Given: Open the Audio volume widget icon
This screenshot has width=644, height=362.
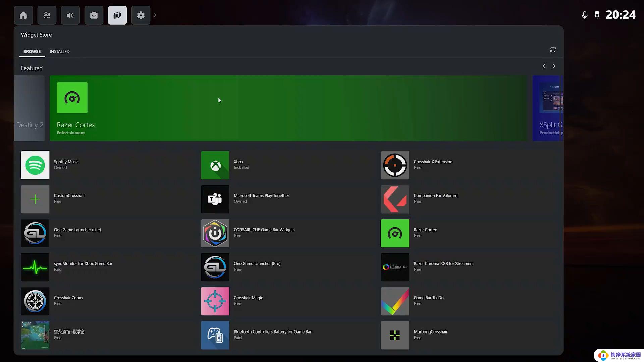Looking at the screenshot, I should [70, 15].
